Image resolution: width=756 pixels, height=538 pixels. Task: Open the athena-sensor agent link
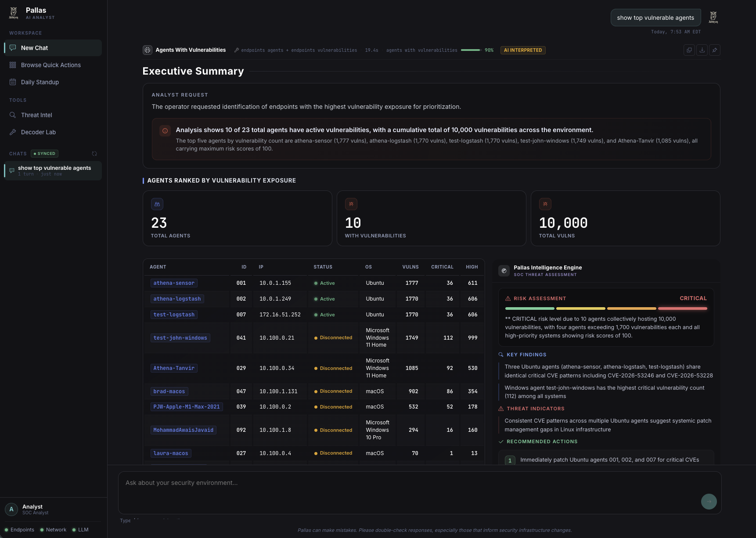click(x=174, y=283)
